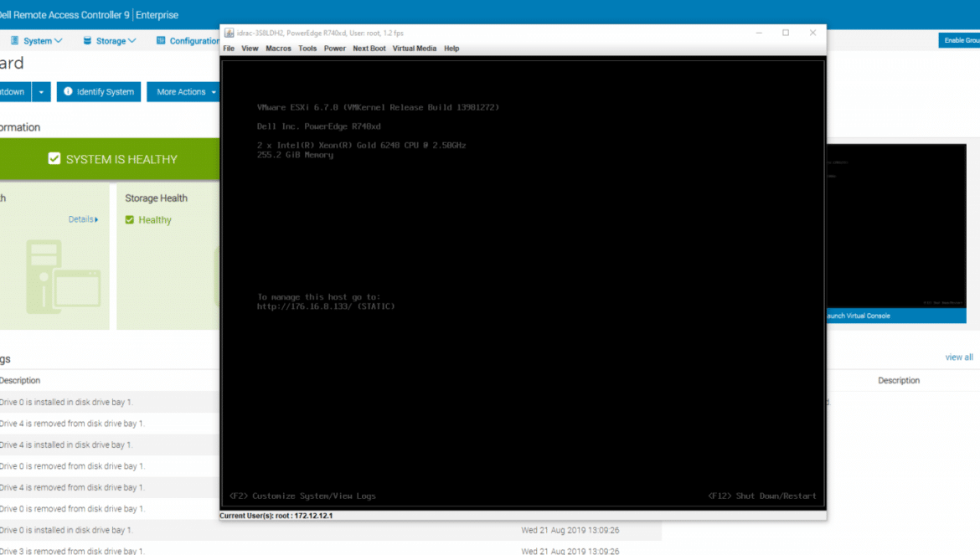The height and width of the screenshot is (555, 980).
Task: Minimize the iDRAC virtual console window
Action: click(759, 33)
